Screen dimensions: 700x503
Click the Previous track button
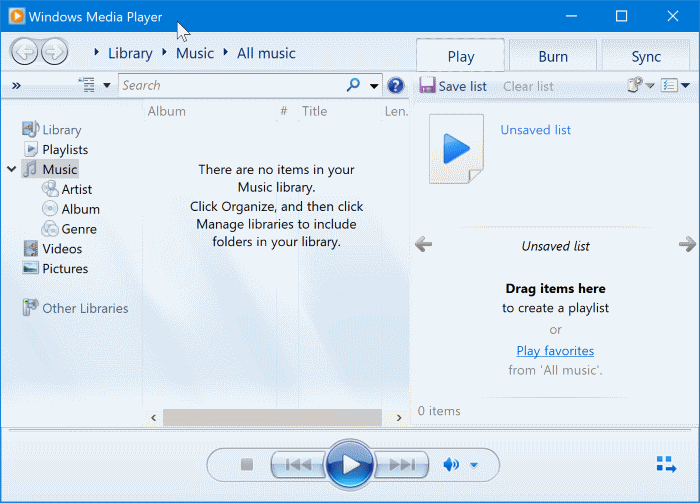pos(298,465)
